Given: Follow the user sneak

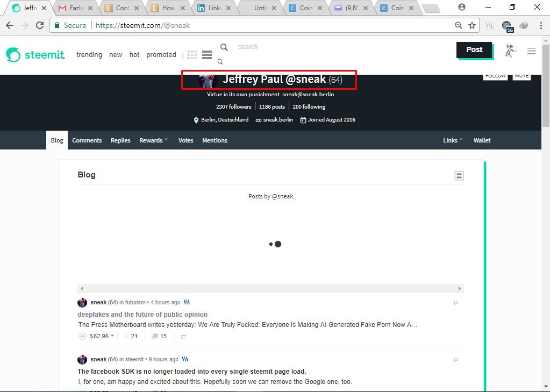Looking at the screenshot, I should tap(495, 76).
